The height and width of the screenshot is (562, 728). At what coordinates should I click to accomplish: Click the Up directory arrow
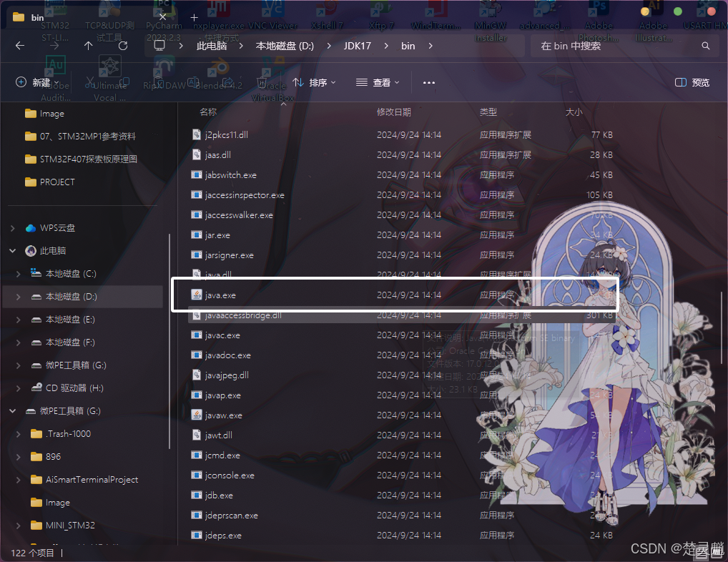(88, 46)
